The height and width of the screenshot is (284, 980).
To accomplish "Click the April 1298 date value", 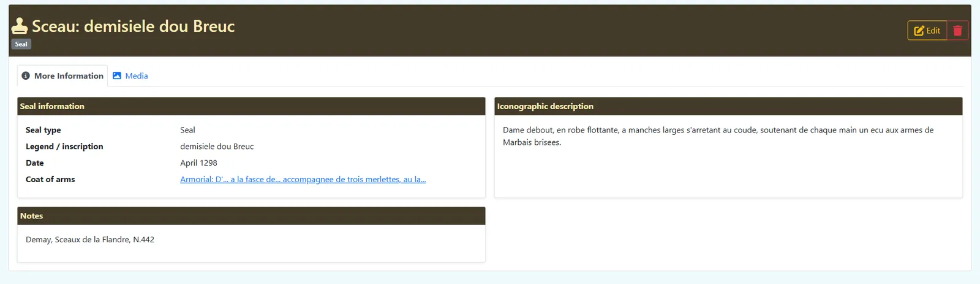I will pos(198,163).
